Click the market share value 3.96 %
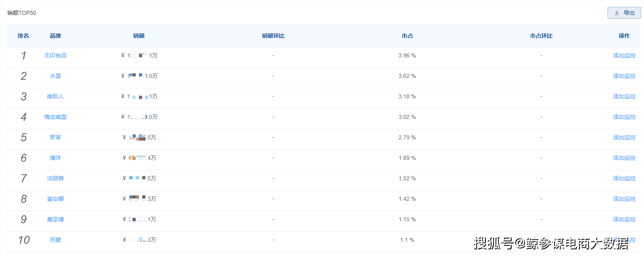This screenshot has width=644, height=257. coord(407,55)
